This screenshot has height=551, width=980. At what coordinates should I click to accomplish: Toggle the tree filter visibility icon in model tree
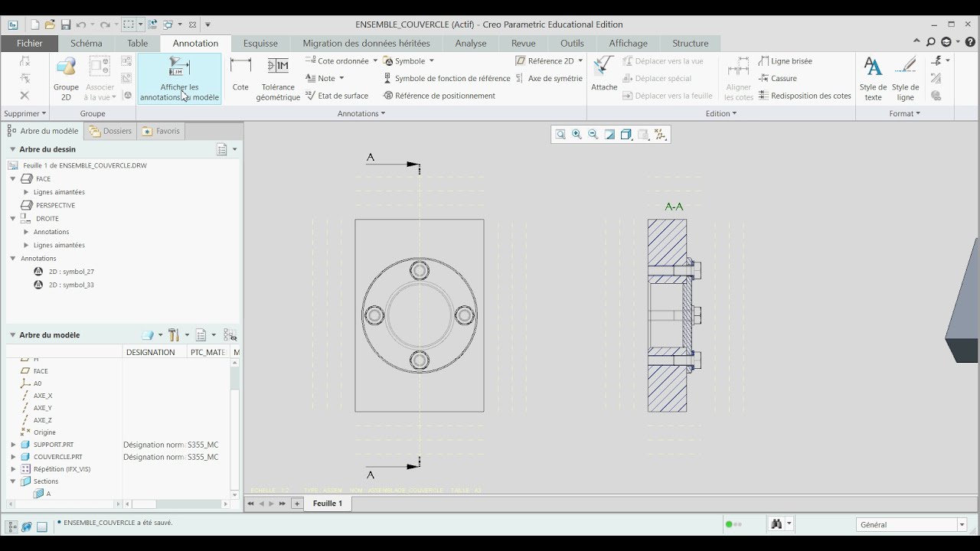[230, 335]
